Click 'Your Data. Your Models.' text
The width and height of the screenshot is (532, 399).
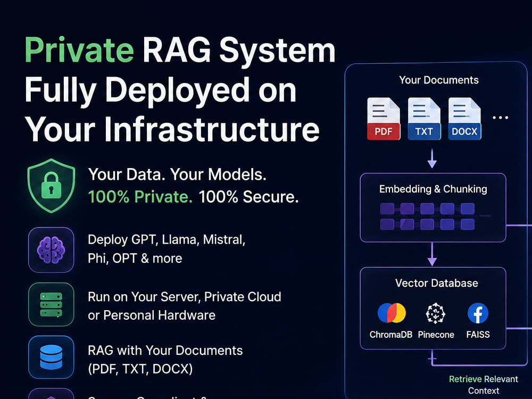click(x=178, y=174)
